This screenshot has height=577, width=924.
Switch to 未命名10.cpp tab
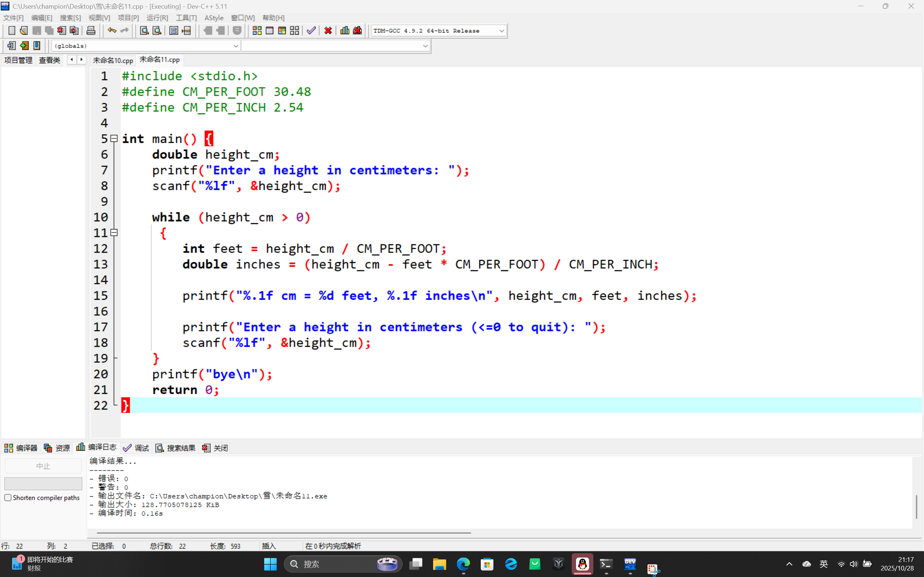pos(113,60)
